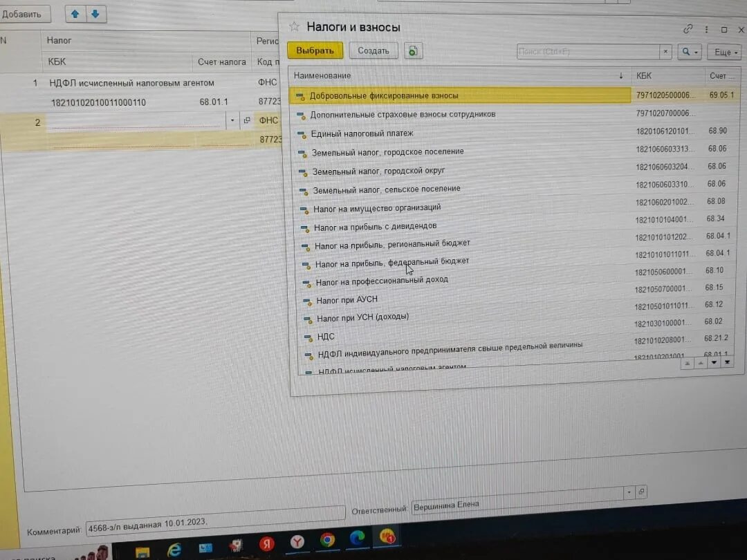Move row up with blue arrow
Image resolution: width=747 pixels, height=560 pixels.
(75, 15)
